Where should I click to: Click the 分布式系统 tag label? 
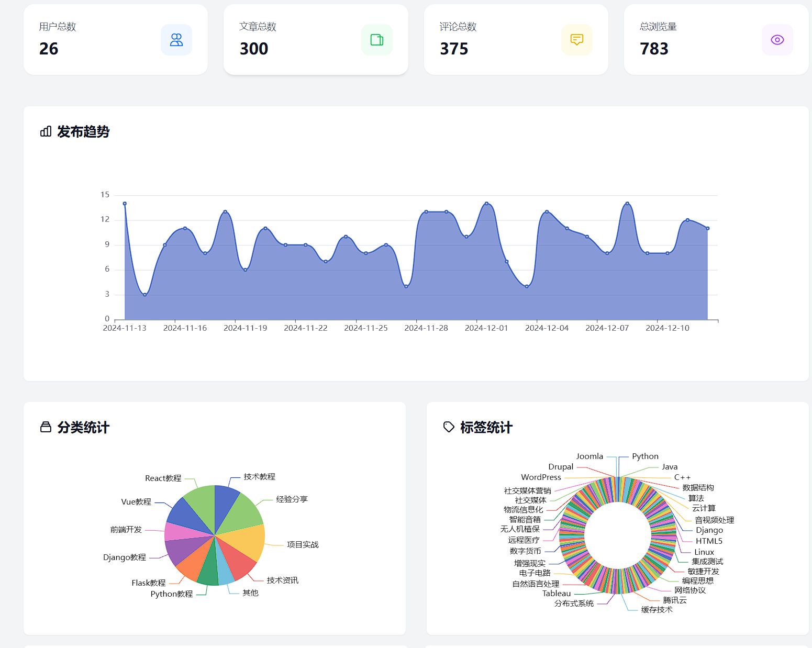(x=574, y=604)
